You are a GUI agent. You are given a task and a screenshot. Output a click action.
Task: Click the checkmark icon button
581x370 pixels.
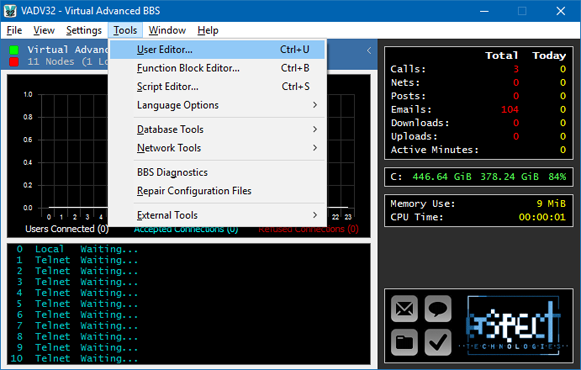438,342
